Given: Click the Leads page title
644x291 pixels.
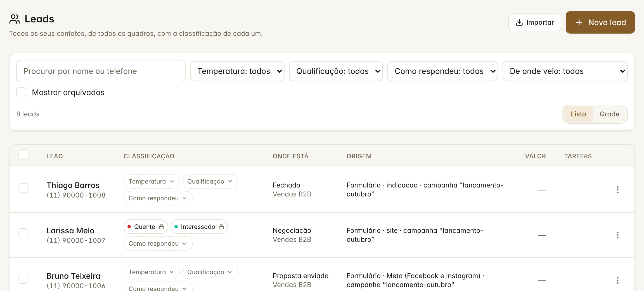Looking at the screenshot, I should click(39, 19).
